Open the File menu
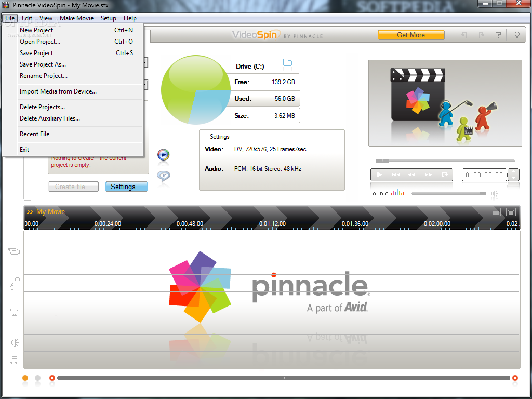This screenshot has height=399, width=532. 10,18
